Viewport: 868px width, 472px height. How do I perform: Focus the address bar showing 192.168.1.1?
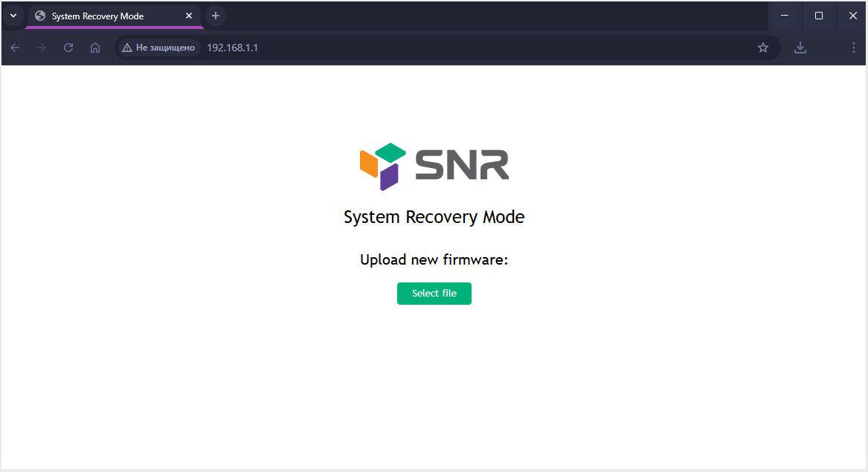(x=446, y=48)
